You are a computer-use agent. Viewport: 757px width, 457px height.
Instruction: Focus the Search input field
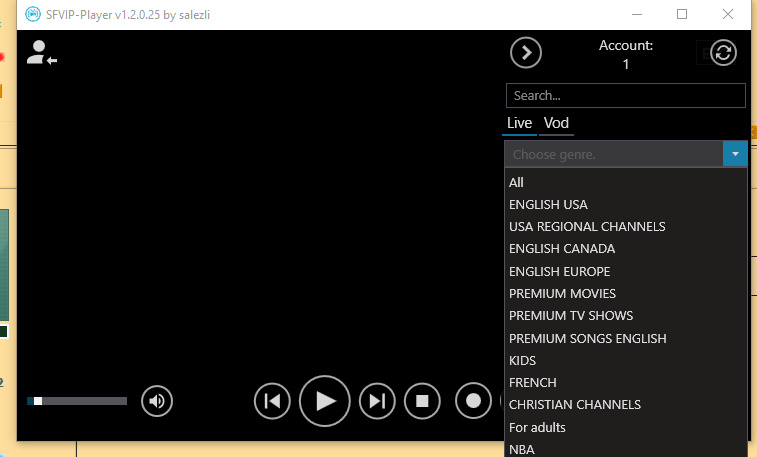click(x=626, y=96)
